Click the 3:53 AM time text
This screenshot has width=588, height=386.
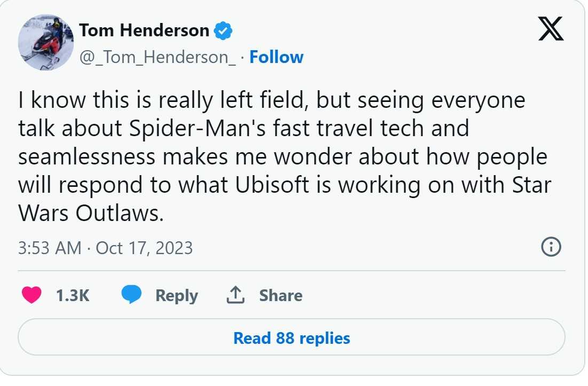click(x=50, y=248)
